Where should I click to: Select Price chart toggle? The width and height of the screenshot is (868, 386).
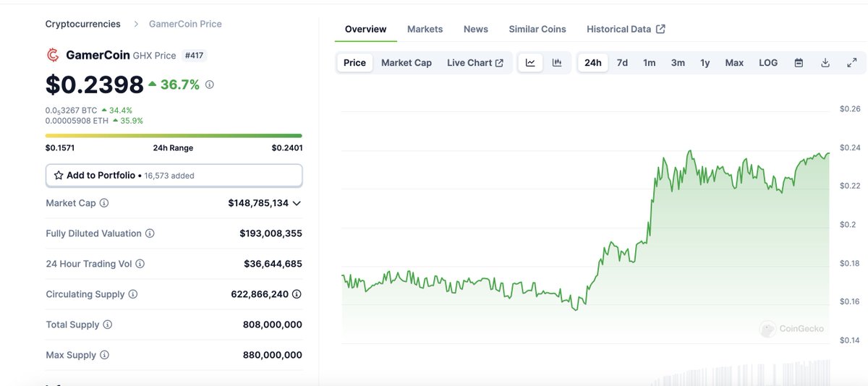pyautogui.click(x=354, y=63)
